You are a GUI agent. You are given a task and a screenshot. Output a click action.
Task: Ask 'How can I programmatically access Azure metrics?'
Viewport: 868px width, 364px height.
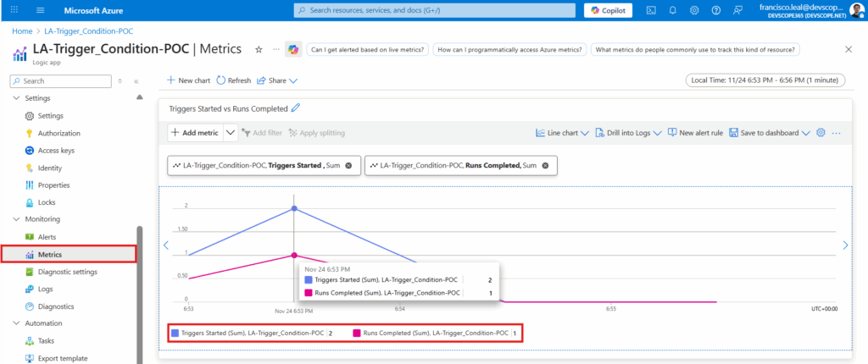509,50
